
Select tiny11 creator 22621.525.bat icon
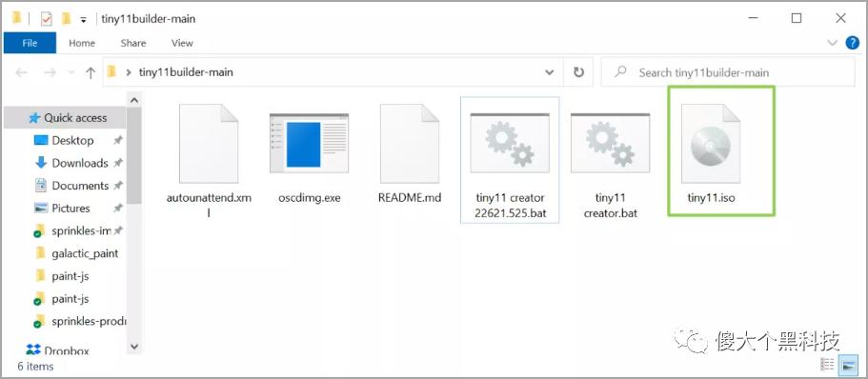510,143
